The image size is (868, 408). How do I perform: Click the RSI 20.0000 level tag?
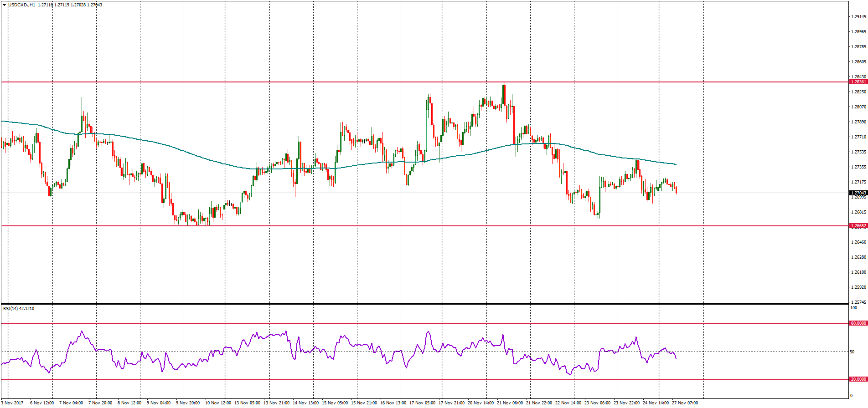click(858, 379)
